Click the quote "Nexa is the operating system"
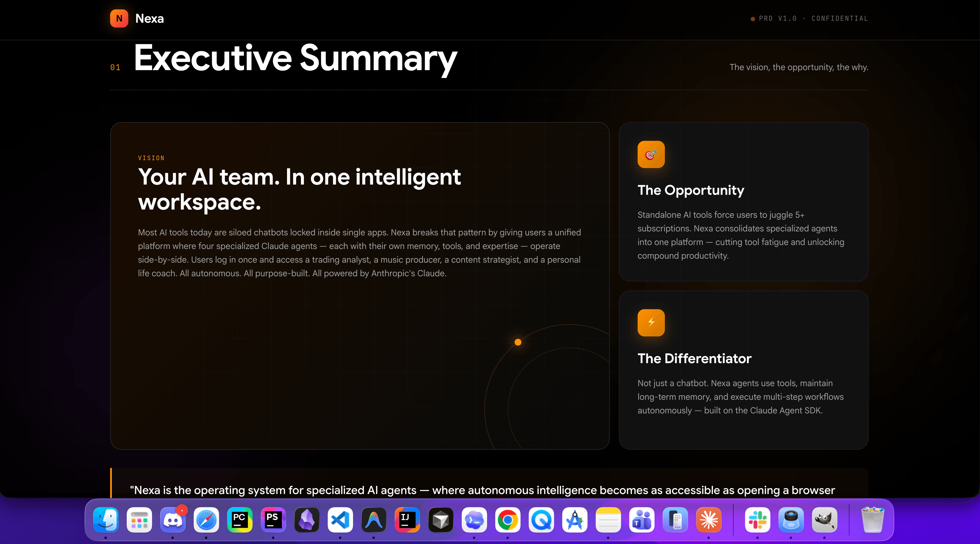980x544 pixels. pyautogui.click(x=482, y=490)
